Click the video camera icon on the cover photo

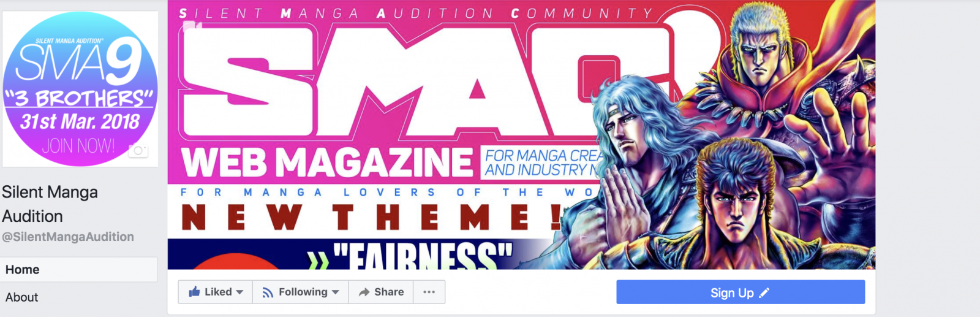192,27
